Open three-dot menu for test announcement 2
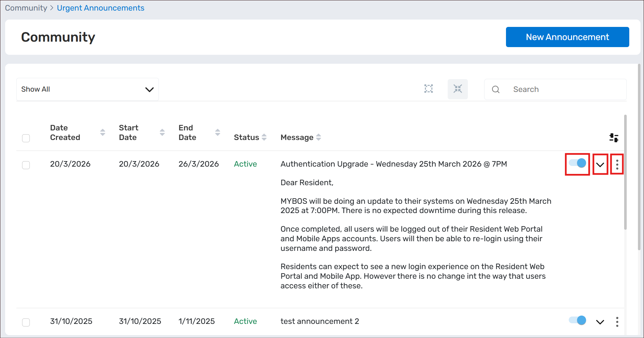The height and width of the screenshot is (338, 644). [x=617, y=322]
